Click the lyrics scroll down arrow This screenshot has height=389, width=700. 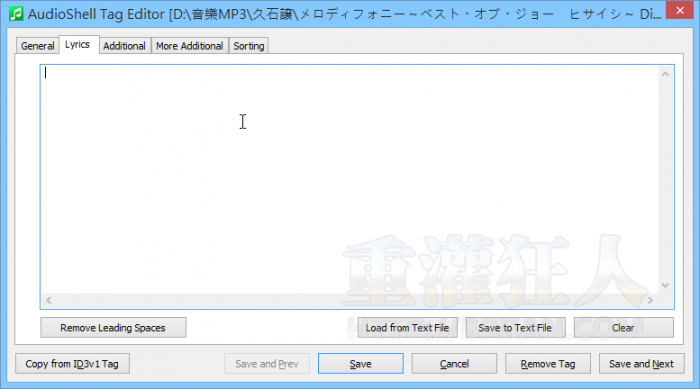[x=665, y=285]
